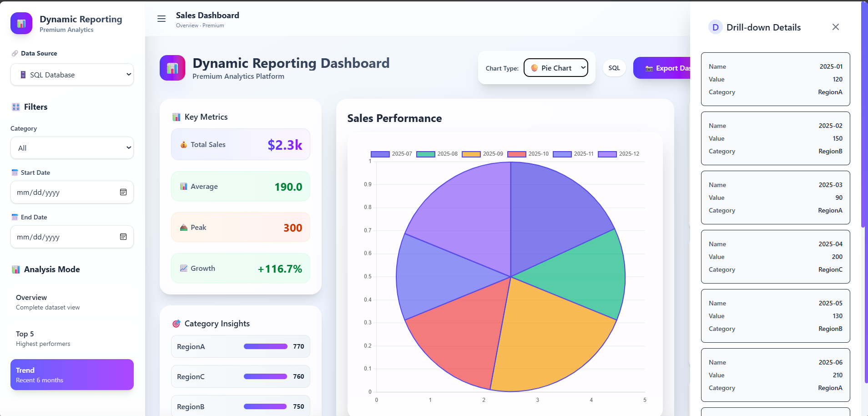Click the dashboard header logo icon
Viewport: 868px width, 416px height.
[172, 68]
